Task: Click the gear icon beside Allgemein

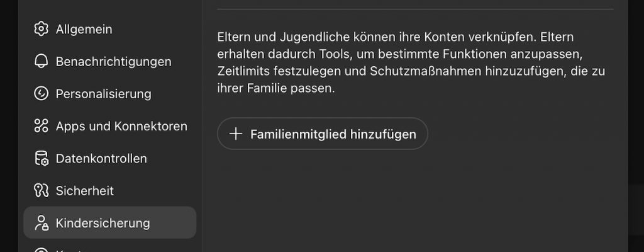Action: point(41,29)
